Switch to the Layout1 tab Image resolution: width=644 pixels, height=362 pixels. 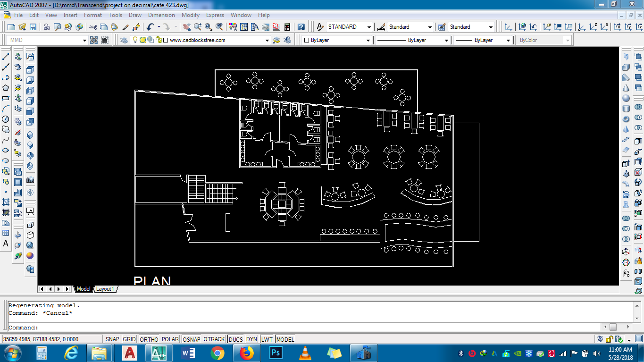[x=105, y=289]
